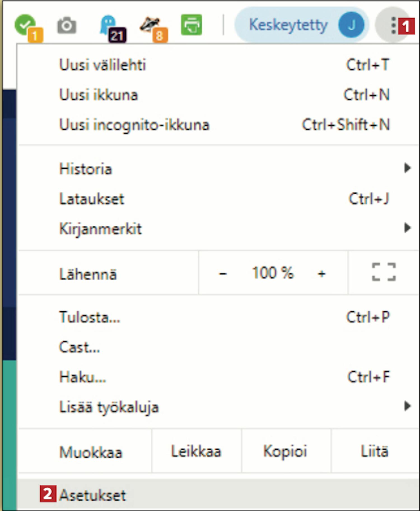Click the blue J profile avatar

(x=351, y=25)
